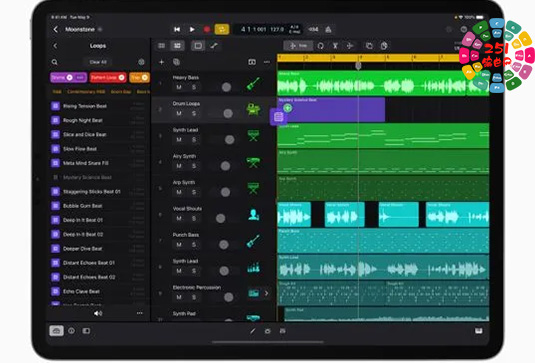Select the Trim tool button

(298, 46)
